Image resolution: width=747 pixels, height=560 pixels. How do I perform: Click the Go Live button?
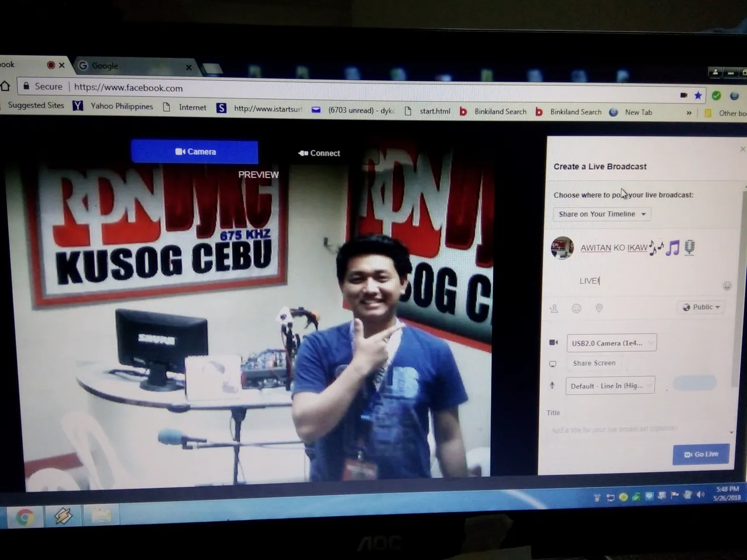click(701, 454)
